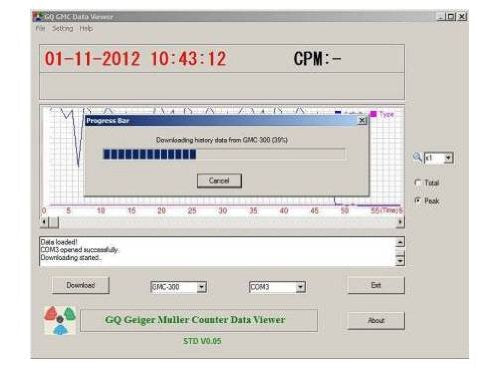Maximize the GQ GMC Data Viewer window
Image resolution: width=500 pixels, height=369 pixels.
[450, 16]
